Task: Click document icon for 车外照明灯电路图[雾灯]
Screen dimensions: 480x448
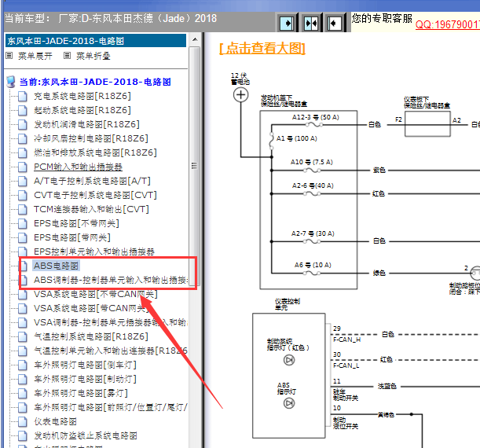Action: pyautogui.click(x=22, y=393)
